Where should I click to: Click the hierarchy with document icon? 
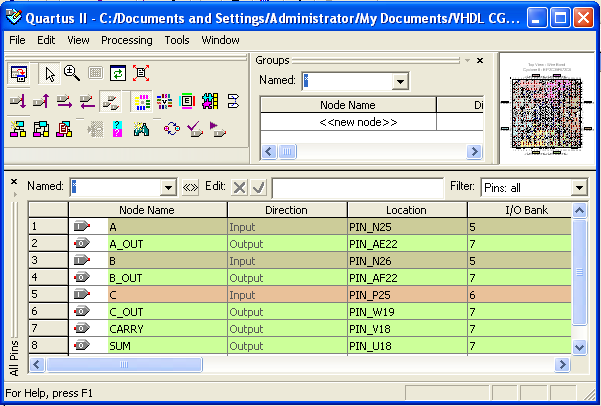(x=64, y=129)
